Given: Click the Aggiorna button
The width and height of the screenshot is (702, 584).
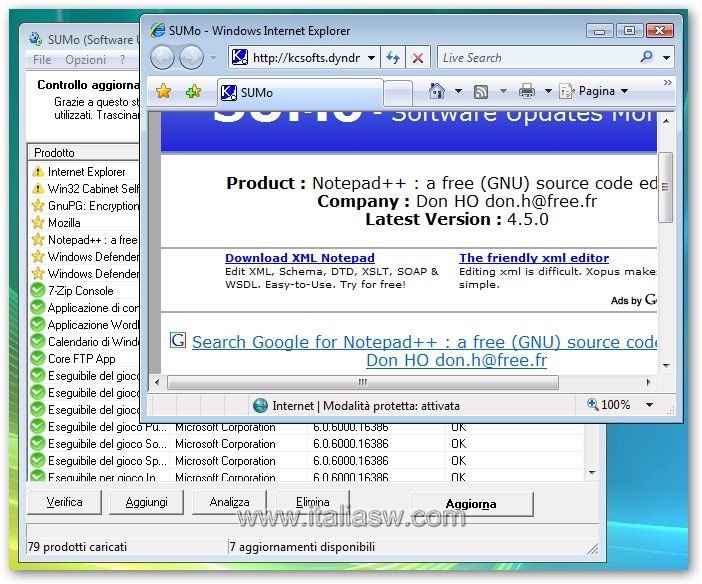Looking at the screenshot, I should [x=471, y=504].
